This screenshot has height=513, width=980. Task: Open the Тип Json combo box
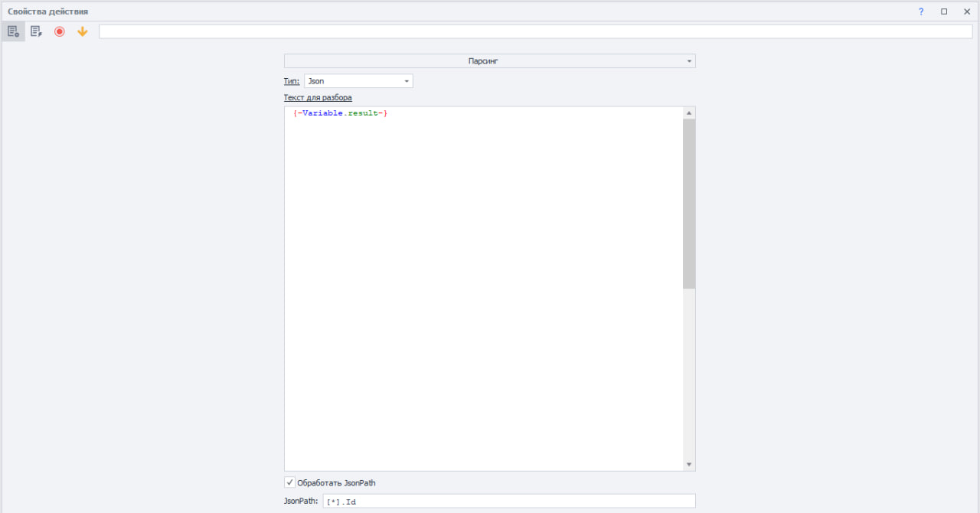pos(358,81)
